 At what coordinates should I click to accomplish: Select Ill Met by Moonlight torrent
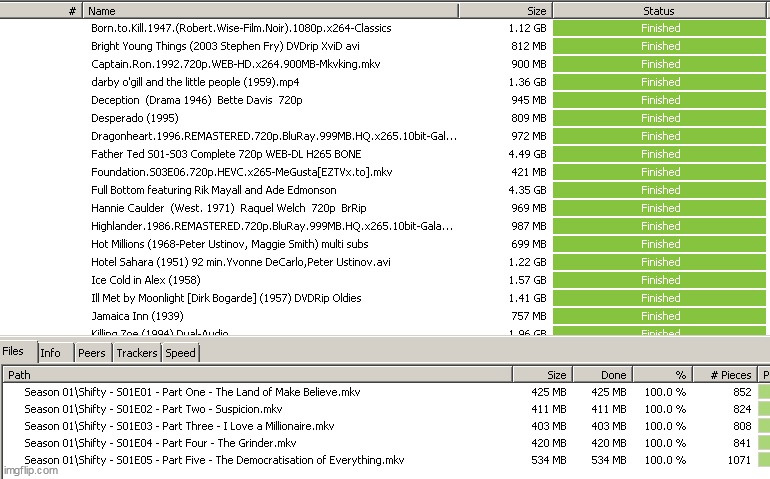tap(226, 298)
